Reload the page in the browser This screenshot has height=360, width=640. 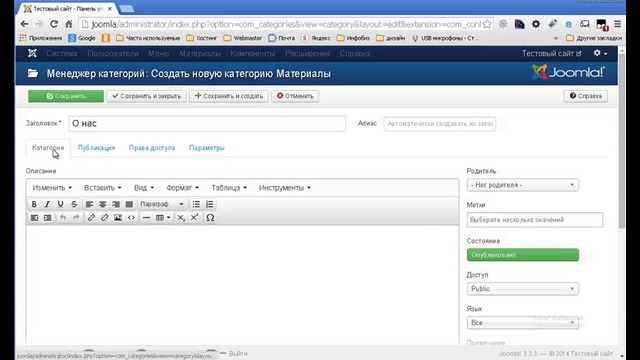pyautogui.click(x=53, y=24)
